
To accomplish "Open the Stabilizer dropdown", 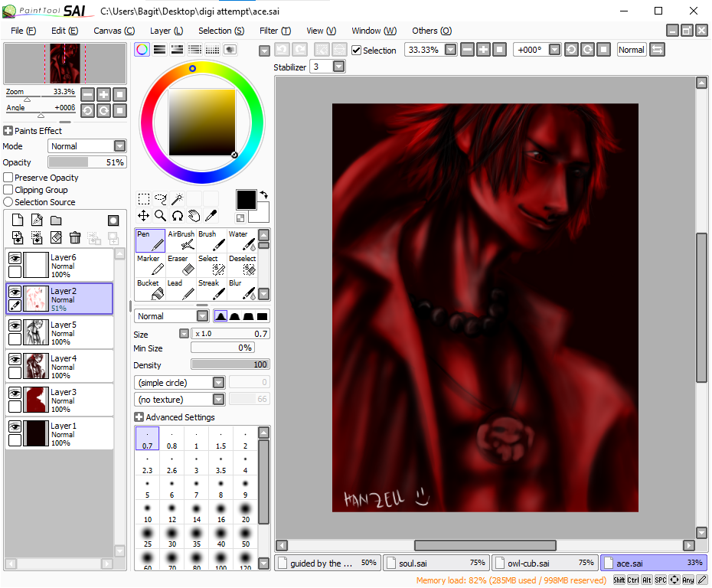I will coord(338,67).
